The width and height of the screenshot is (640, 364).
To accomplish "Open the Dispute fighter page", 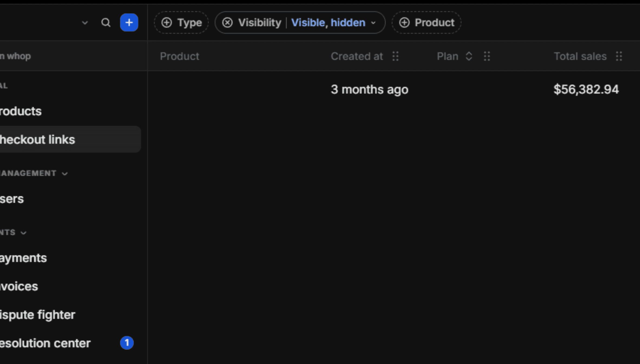I will [x=37, y=315].
